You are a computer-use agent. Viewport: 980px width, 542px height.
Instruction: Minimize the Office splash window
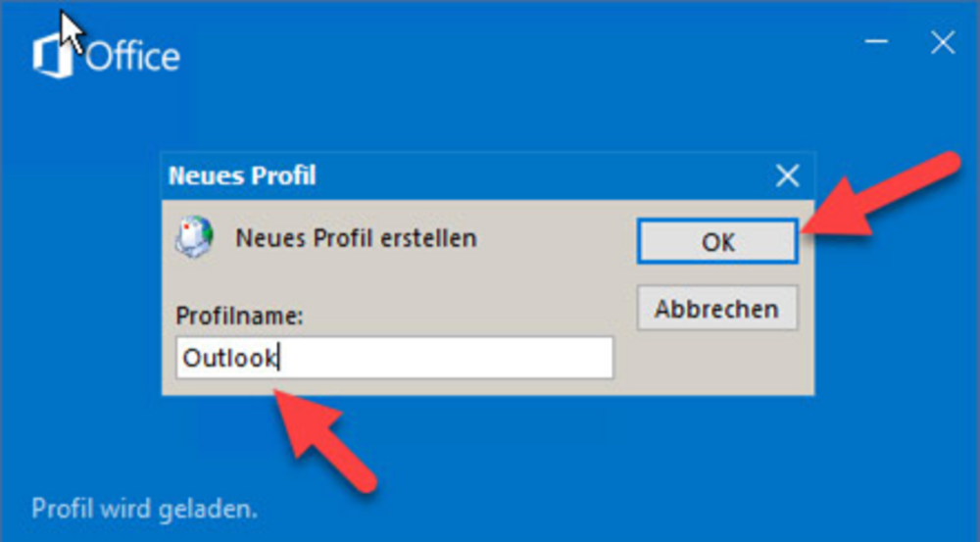877,42
